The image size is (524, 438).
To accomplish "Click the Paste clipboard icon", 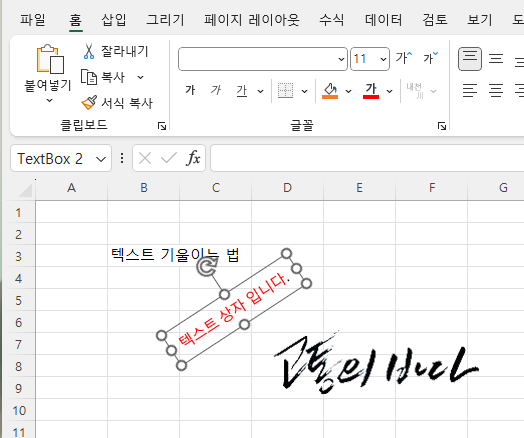I will tap(50, 59).
